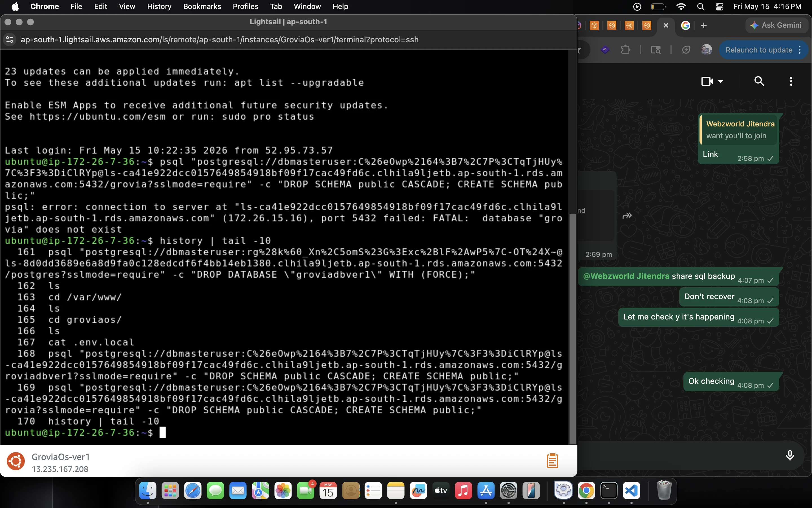Open the Lightsail clipboard paste icon
The width and height of the screenshot is (812, 508).
552,461
